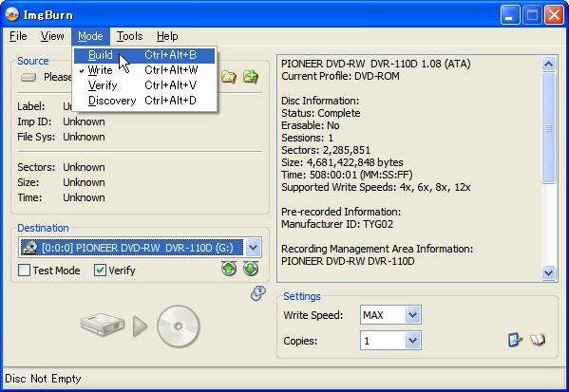The image size is (569, 392).
Task: Close the open Mode menu
Action: point(90,36)
